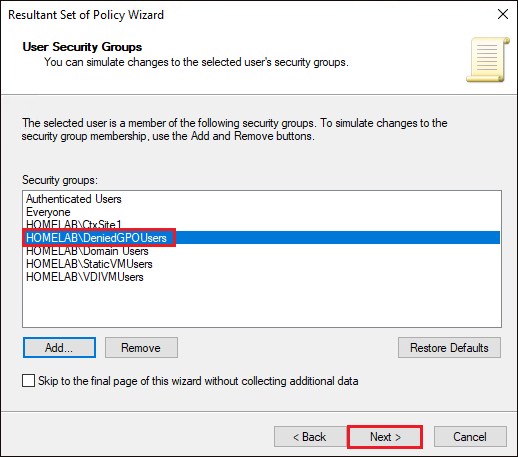Restore Defaults for security groups
The image size is (518, 457).
(x=449, y=348)
